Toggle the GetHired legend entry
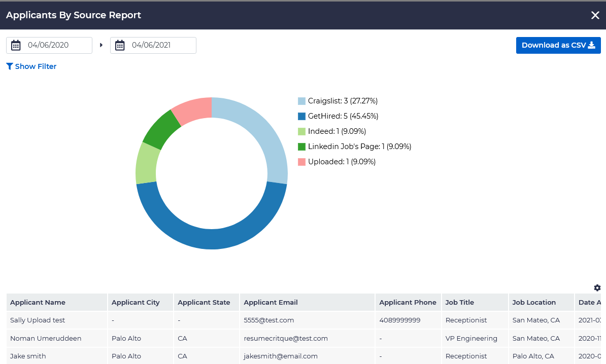 click(x=343, y=116)
